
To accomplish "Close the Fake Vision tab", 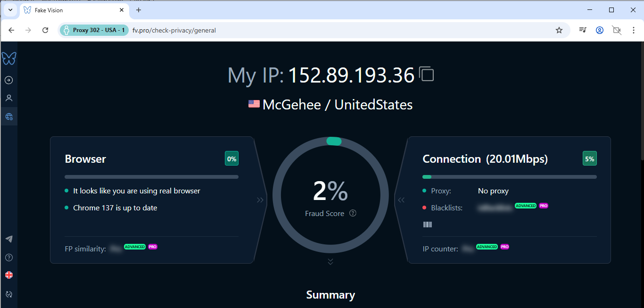I will (x=122, y=10).
